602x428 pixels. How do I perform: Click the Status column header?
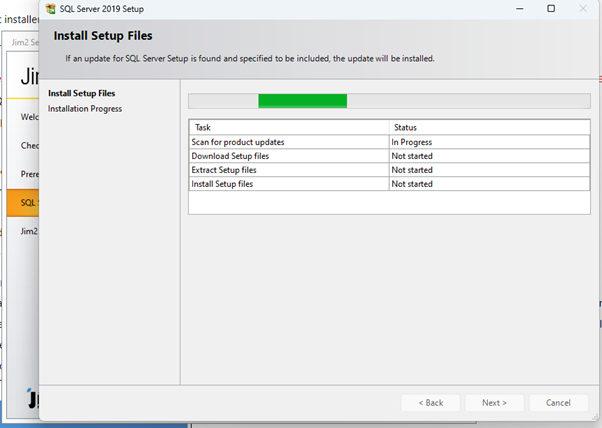tap(489, 127)
